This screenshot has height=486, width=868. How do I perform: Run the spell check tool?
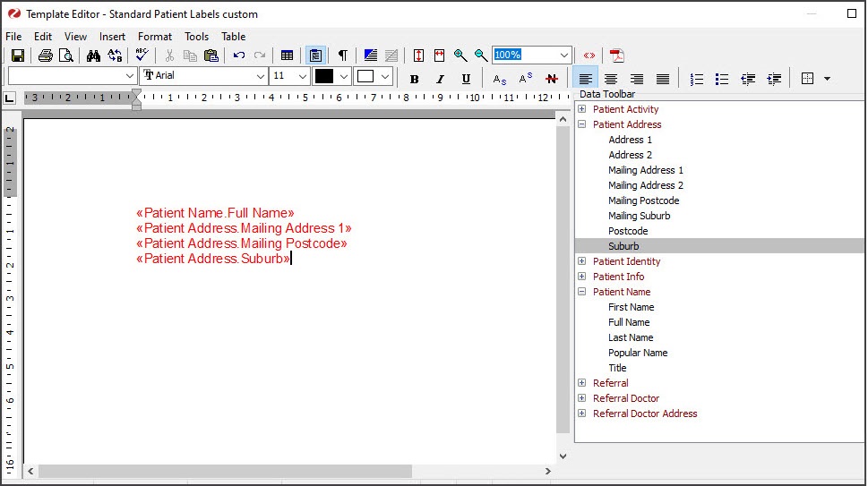[x=142, y=55]
